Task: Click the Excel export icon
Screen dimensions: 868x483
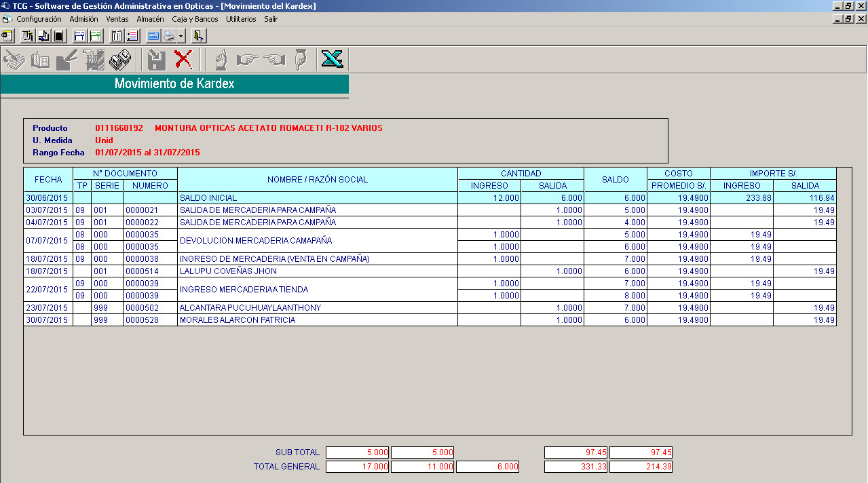Action: point(332,60)
